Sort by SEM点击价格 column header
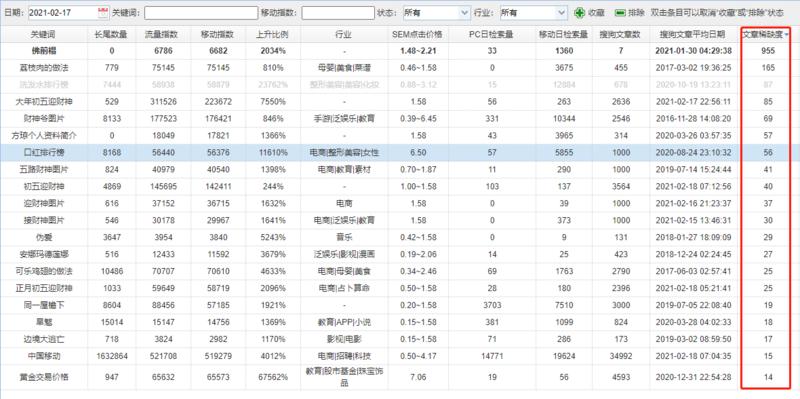This screenshot has width=800, height=399. click(418, 35)
